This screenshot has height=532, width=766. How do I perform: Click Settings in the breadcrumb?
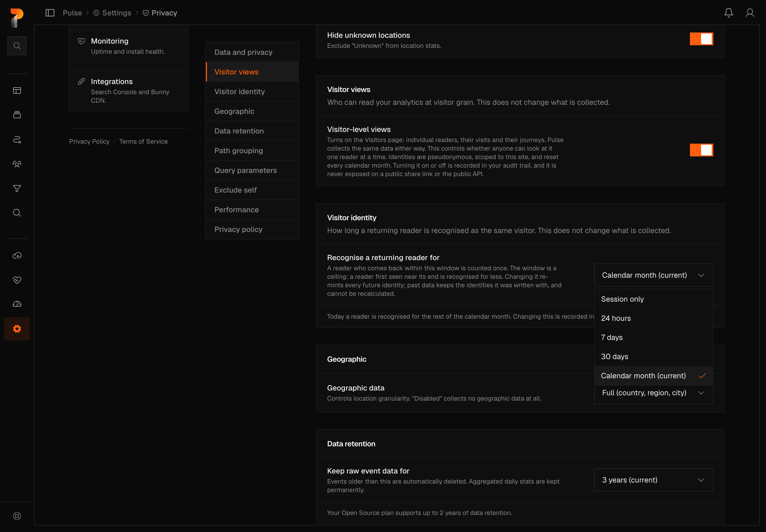coord(112,13)
